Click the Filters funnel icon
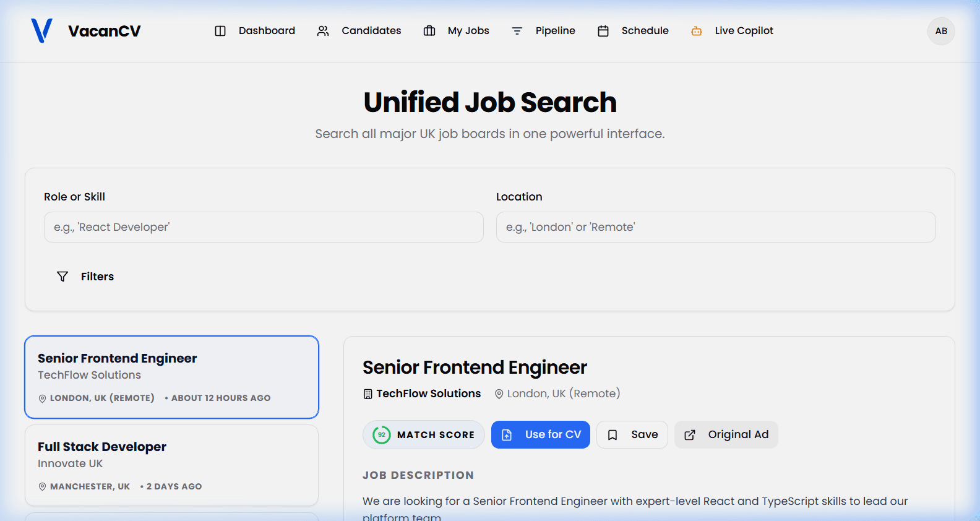980x521 pixels. [x=62, y=277]
